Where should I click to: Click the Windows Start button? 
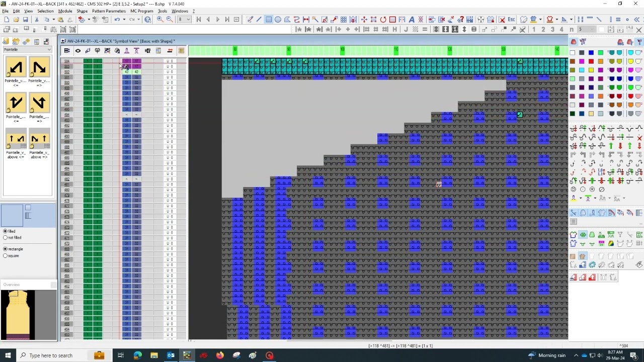(8, 355)
